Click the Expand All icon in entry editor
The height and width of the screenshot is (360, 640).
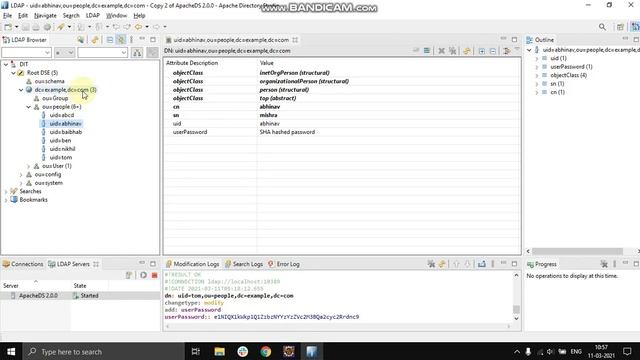(482, 51)
